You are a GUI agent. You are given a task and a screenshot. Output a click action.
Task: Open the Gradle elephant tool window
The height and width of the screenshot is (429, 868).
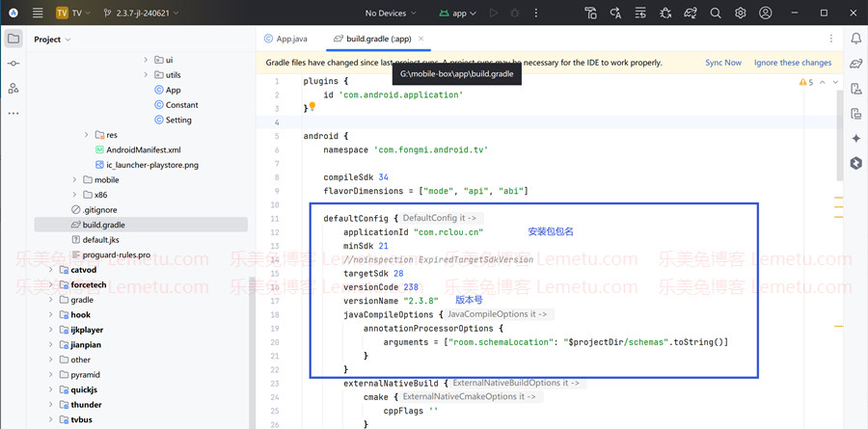(x=855, y=64)
